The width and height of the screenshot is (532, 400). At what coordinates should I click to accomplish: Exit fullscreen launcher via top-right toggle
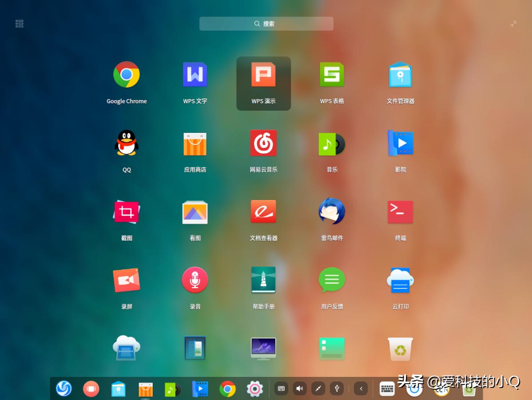tap(513, 23)
